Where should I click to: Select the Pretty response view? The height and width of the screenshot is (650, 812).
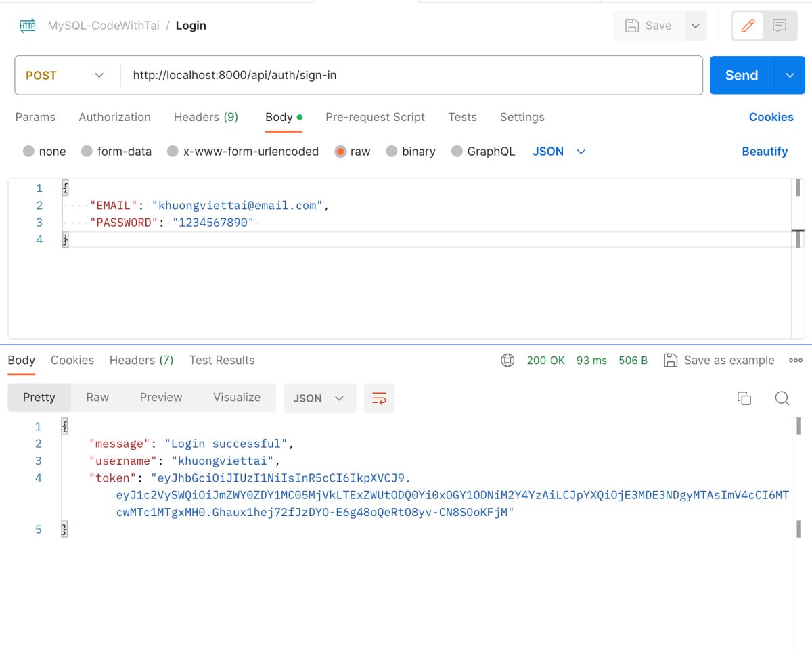tap(39, 398)
